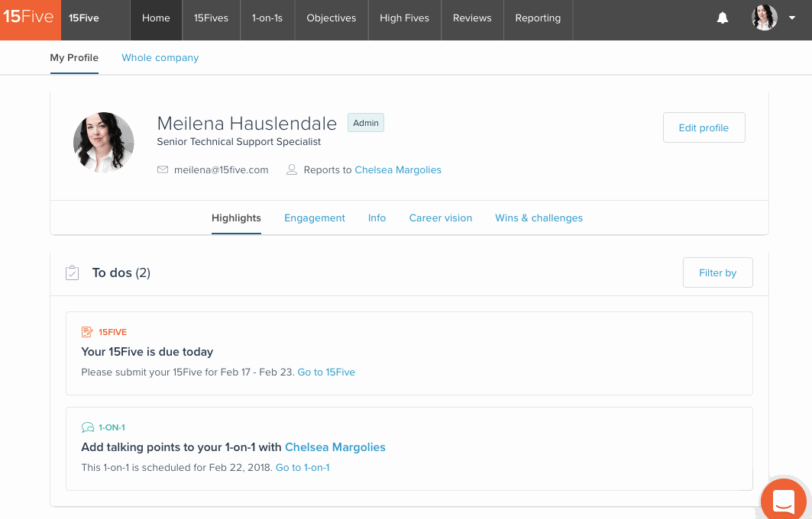Screen dimensions: 812x519
Task: Switch to the Whole company tab
Action: coord(160,58)
